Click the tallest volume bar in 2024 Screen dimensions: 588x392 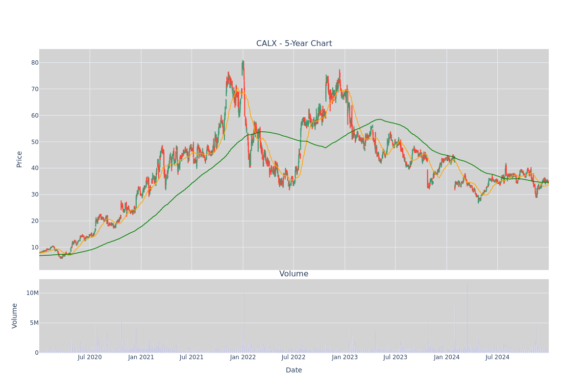(467, 318)
